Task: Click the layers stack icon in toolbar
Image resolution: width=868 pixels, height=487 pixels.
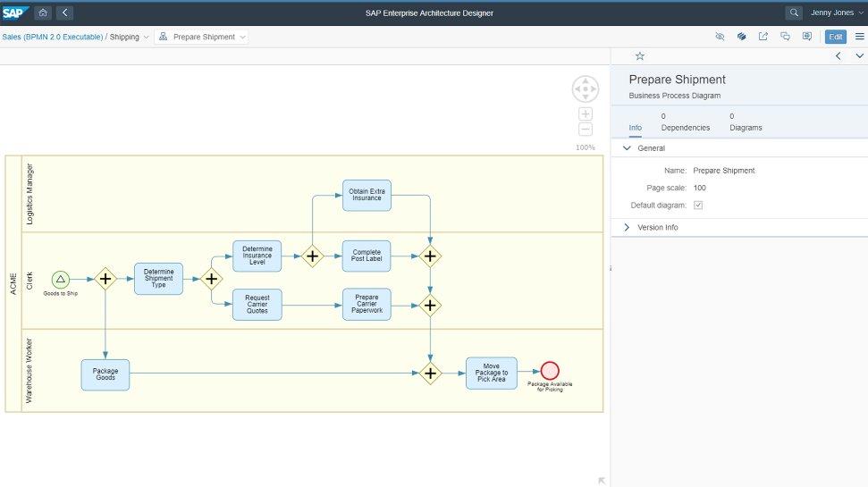Action: pyautogui.click(x=741, y=37)
